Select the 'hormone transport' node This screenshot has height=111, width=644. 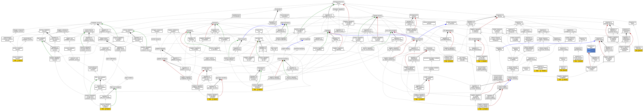pos(299,49)
